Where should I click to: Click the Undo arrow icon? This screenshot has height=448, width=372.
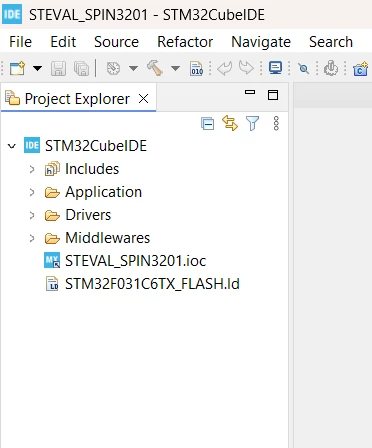224,68
